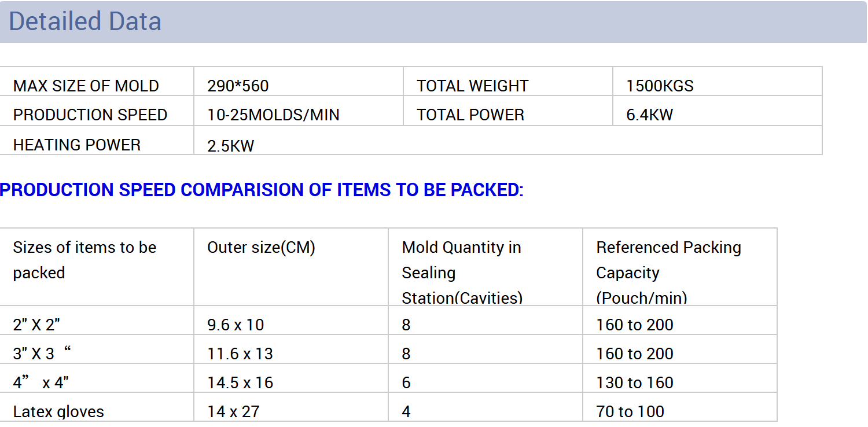Select the 70 to 100 capacity value
Viewport: 868px width, 427px height.
point(630,411)
